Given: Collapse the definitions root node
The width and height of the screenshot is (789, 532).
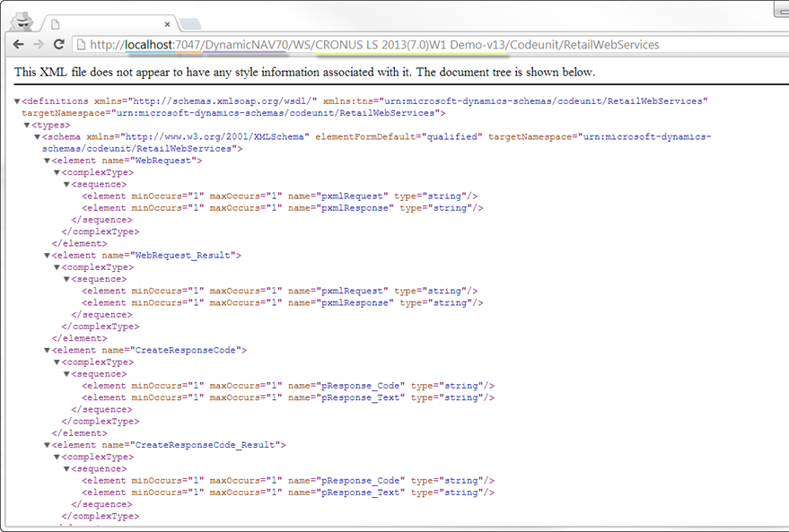Looking at the screenshot, I should (x=17, y=102).
